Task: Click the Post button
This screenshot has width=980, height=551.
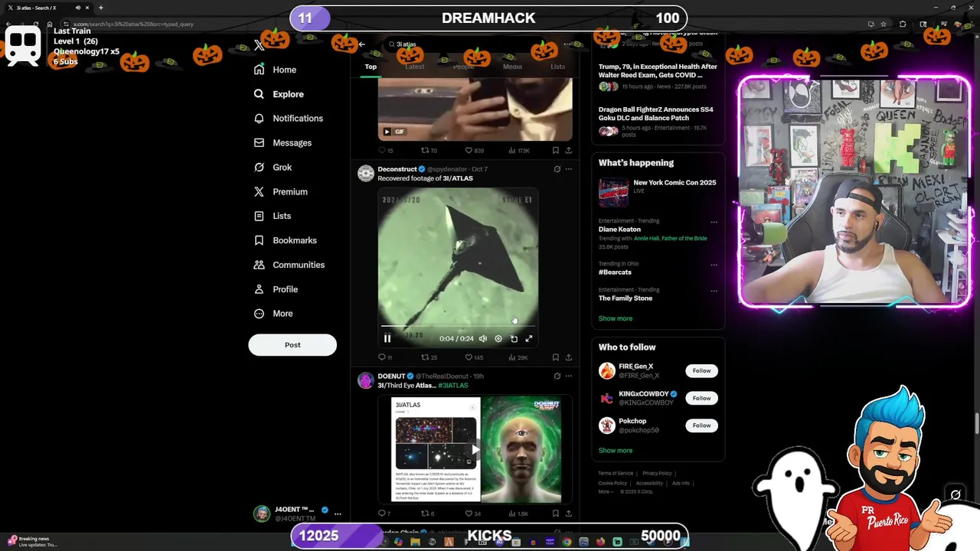Action: click(x=292, y=345)
